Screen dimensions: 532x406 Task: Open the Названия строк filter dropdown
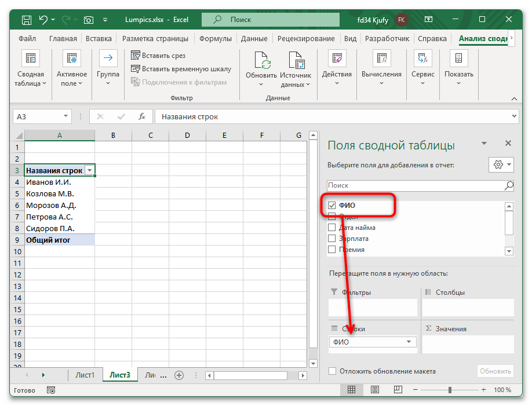(x=90, y=170)
